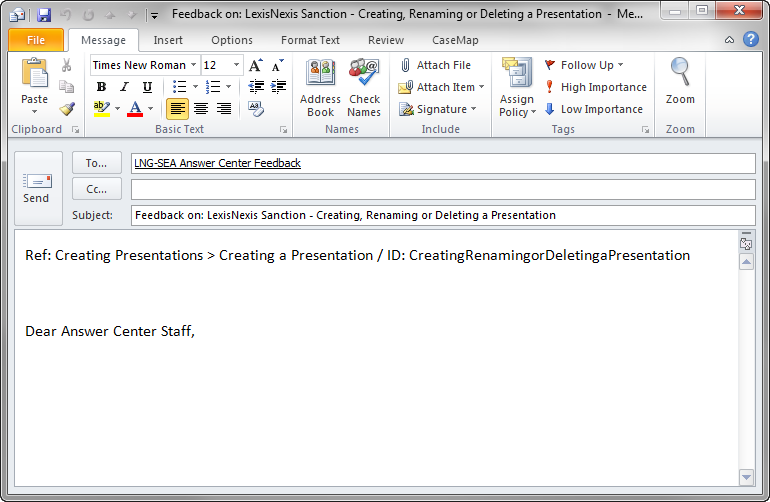Align text right

[224, 109]
